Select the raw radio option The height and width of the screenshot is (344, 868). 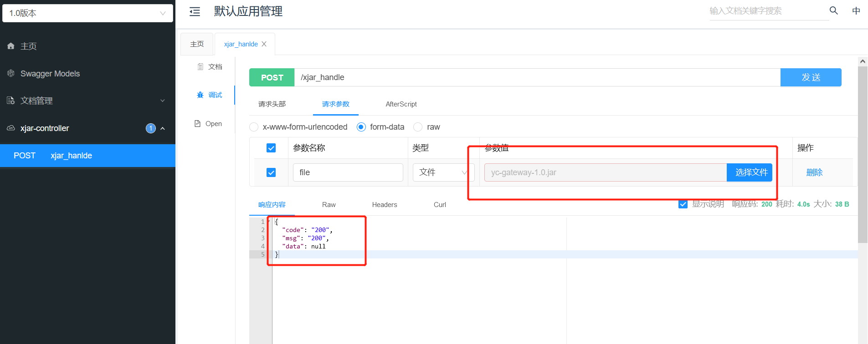pyautogui.click(x=418, y=127)
